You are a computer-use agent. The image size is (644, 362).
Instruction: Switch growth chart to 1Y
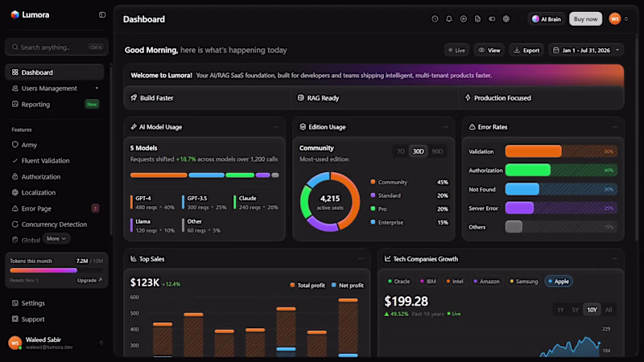[560, 310]
